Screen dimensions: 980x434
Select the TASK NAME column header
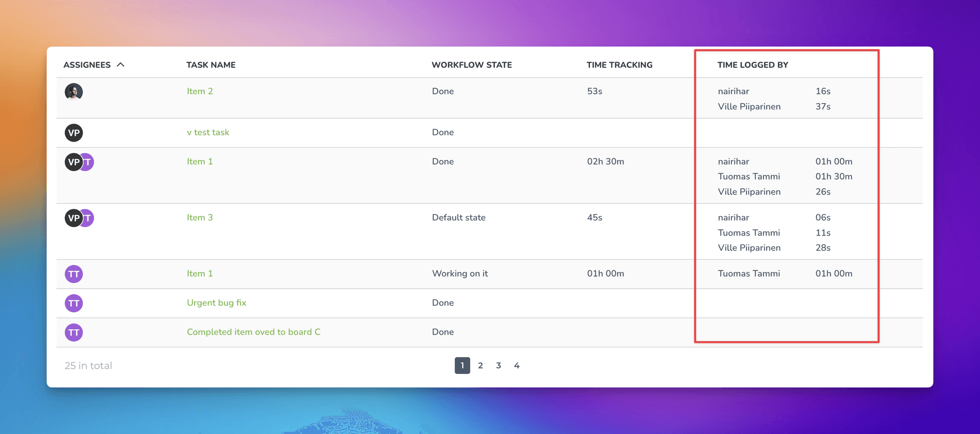(x=211, y=65)
